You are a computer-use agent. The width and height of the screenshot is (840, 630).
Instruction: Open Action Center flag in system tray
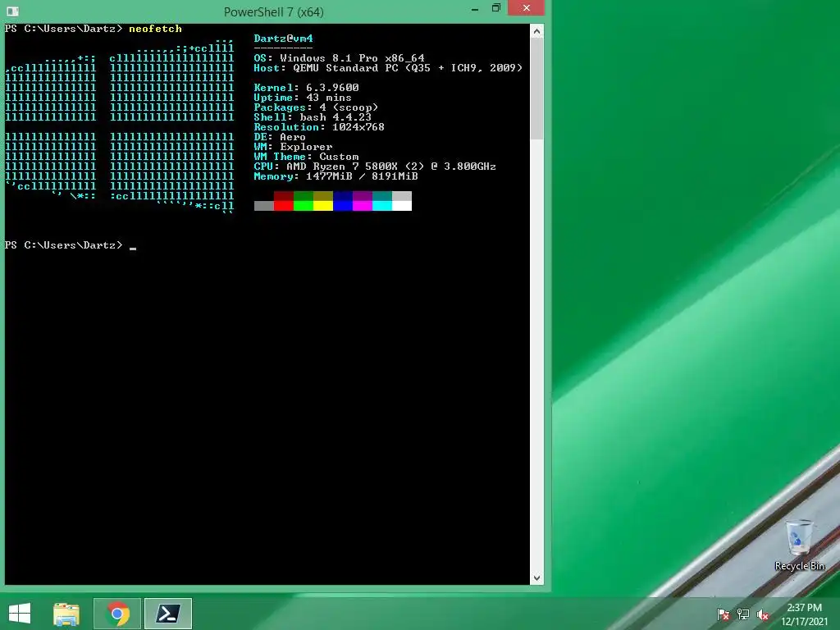coord(724,614)
